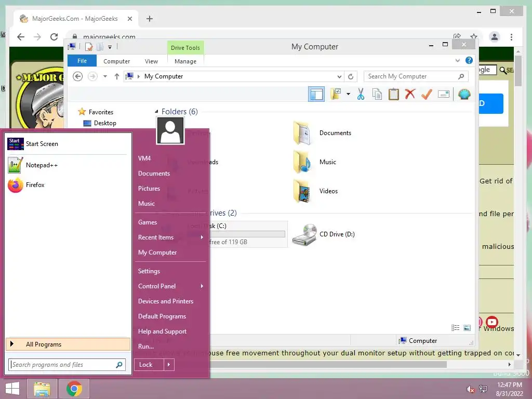Select the Documents folder
Viewport: 532px width, 399px height.
tap(322, 133)
